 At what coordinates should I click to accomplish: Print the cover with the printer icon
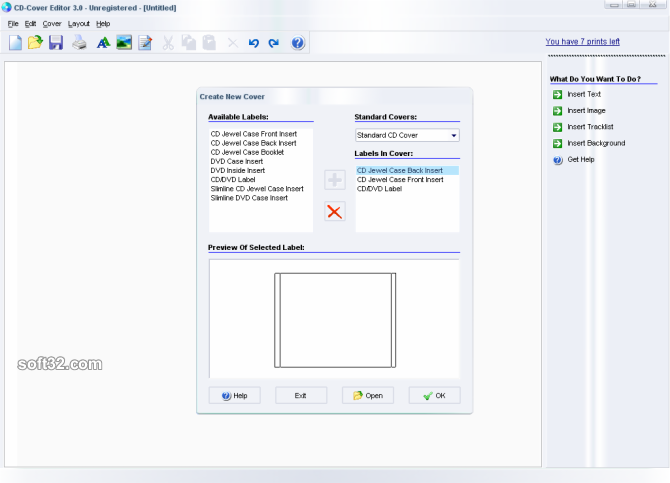(x=79, y=43)
